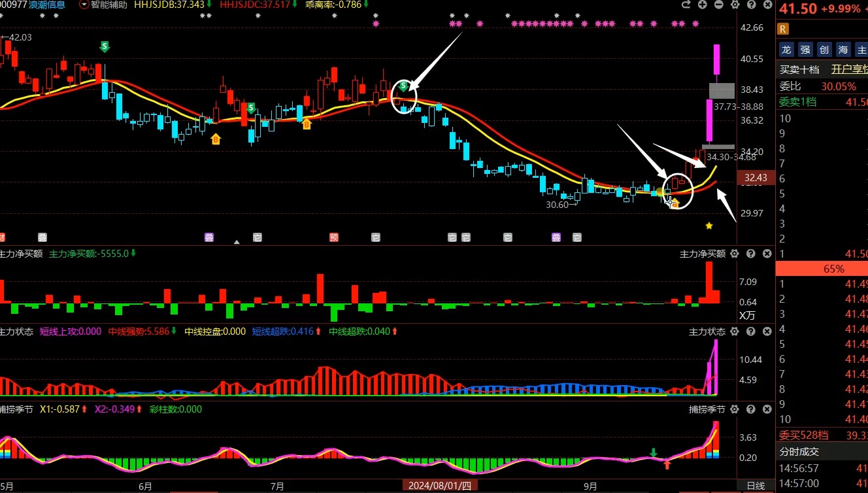
Task: Close the 捕捞季节 indicator panel
Action: coord(767,409)
